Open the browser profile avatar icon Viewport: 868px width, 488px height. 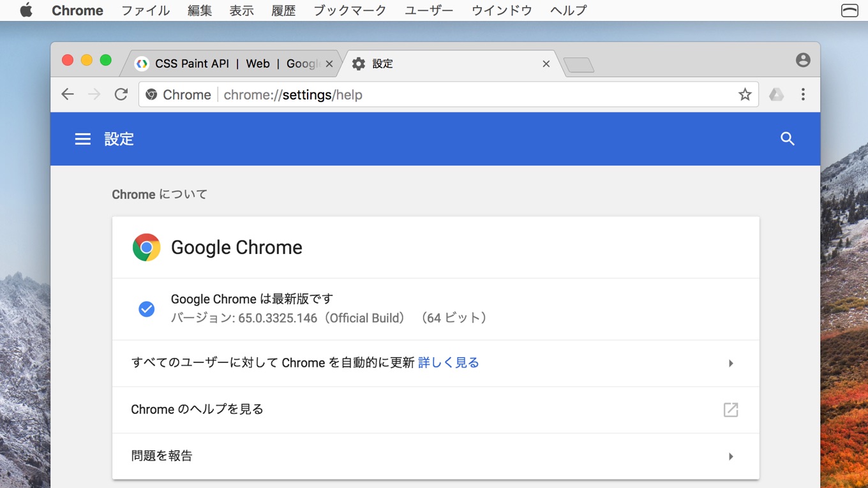(x=802, y=59)
